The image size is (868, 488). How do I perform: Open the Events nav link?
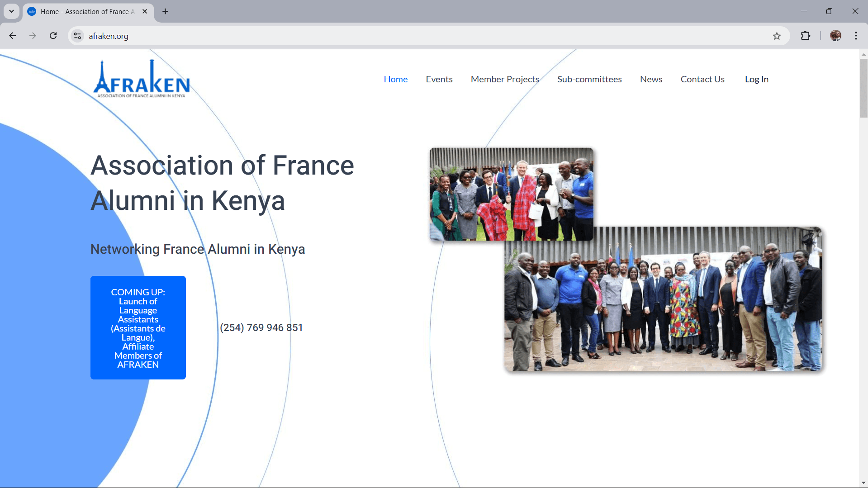pos(439,79)
